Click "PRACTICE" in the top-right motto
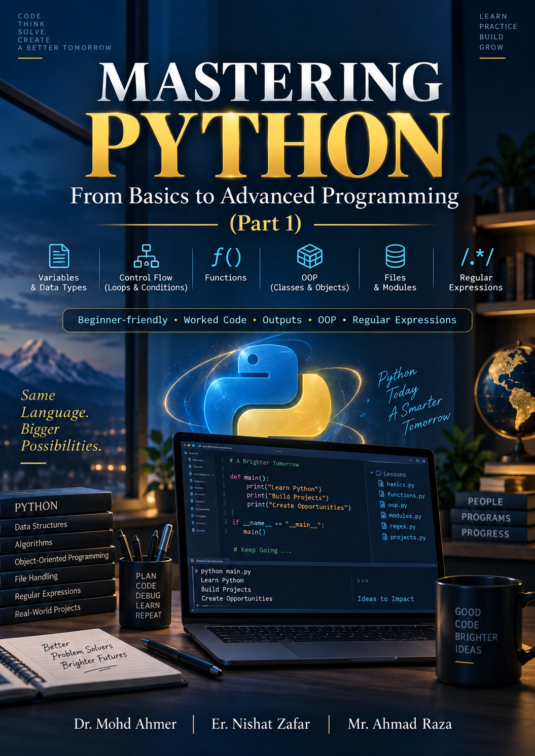The height and width of the screenshot is (756, 535). click(x=498, y=26)
